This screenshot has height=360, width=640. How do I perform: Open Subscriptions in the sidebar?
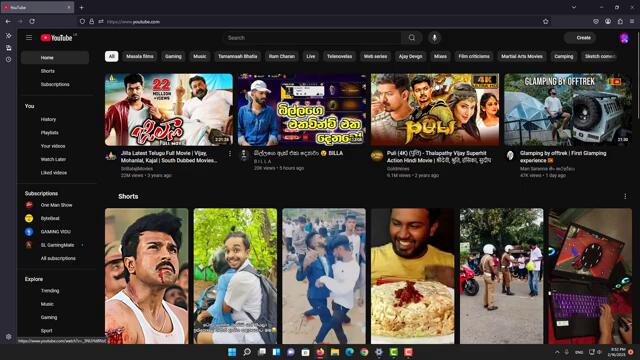click(x=55, y=84)
